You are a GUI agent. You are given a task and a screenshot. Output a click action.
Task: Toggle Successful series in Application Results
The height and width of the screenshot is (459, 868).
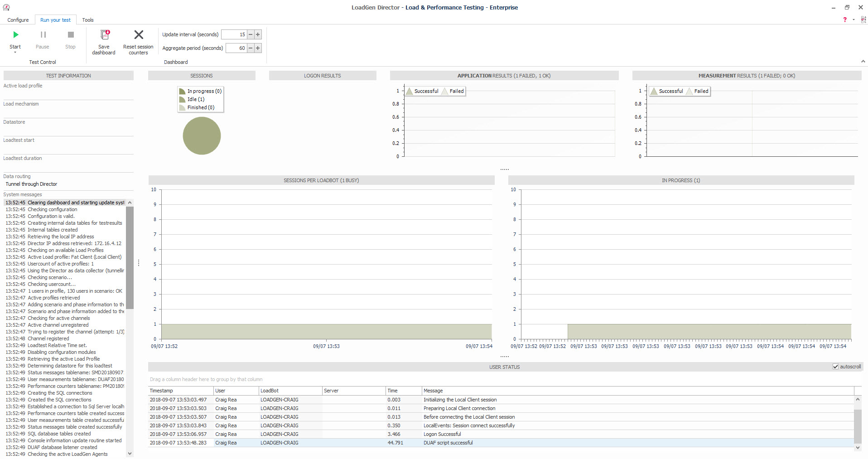pos(422,91)
